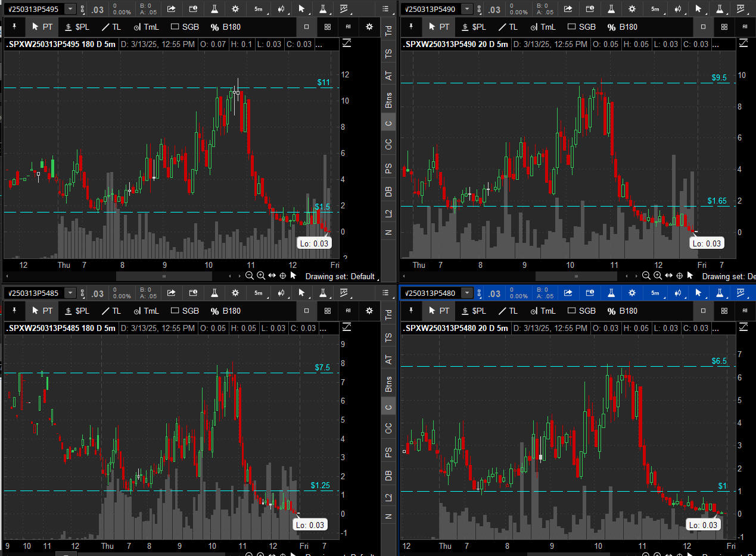Click Share icon in P5495 chart header
Image resolution: width=756 pixels, height=556 pixels.
172,9
